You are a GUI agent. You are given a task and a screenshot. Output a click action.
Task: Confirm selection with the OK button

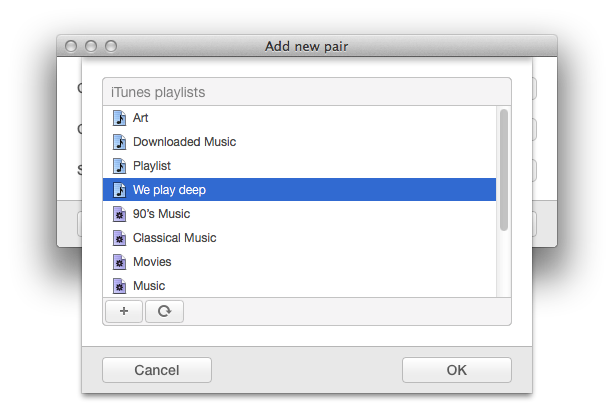click(457, 370)
